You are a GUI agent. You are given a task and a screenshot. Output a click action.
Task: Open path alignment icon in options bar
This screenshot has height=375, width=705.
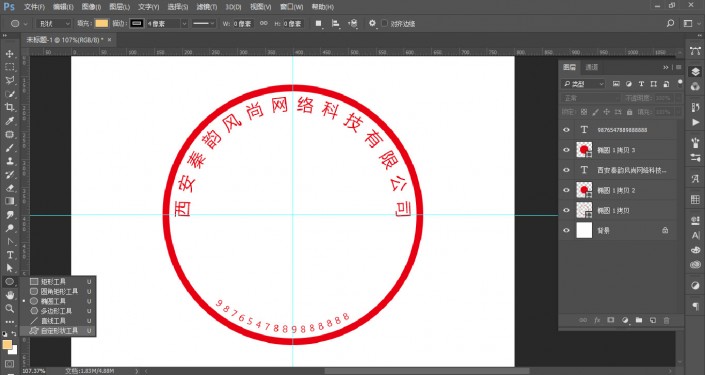coord(335,23)
